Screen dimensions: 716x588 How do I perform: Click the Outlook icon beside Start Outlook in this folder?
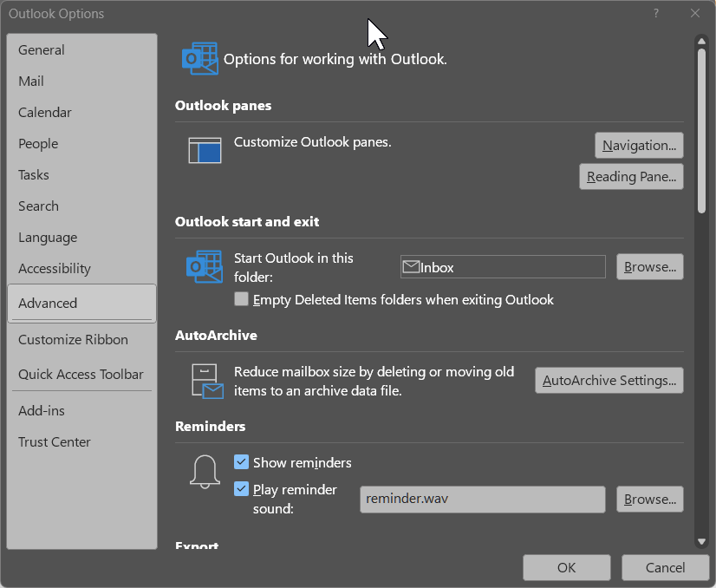coord(205,266)
